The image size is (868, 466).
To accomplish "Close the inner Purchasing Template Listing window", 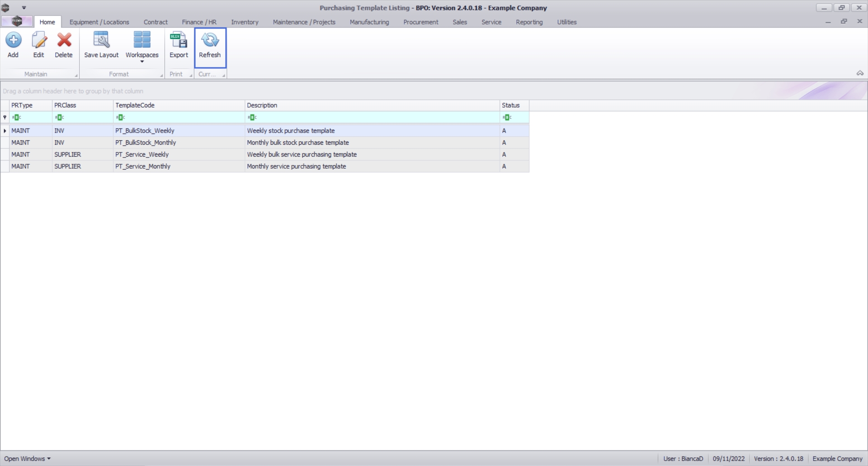I will pyautogui.click(x=859, y=22).
